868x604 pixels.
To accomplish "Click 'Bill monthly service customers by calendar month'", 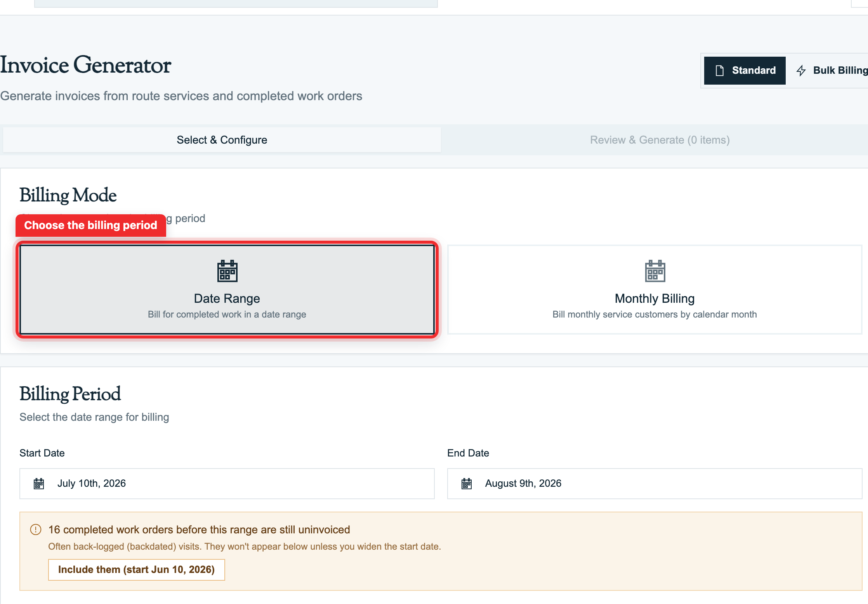I will point(654,314).
